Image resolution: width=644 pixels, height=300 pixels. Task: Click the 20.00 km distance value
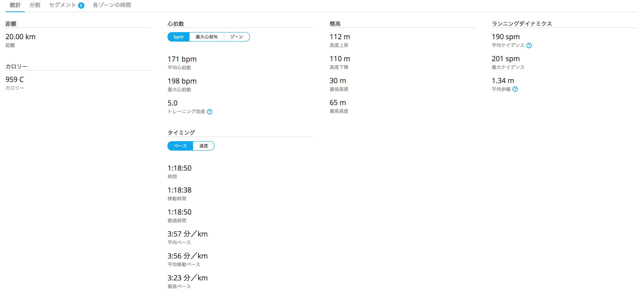coord(21,37)
